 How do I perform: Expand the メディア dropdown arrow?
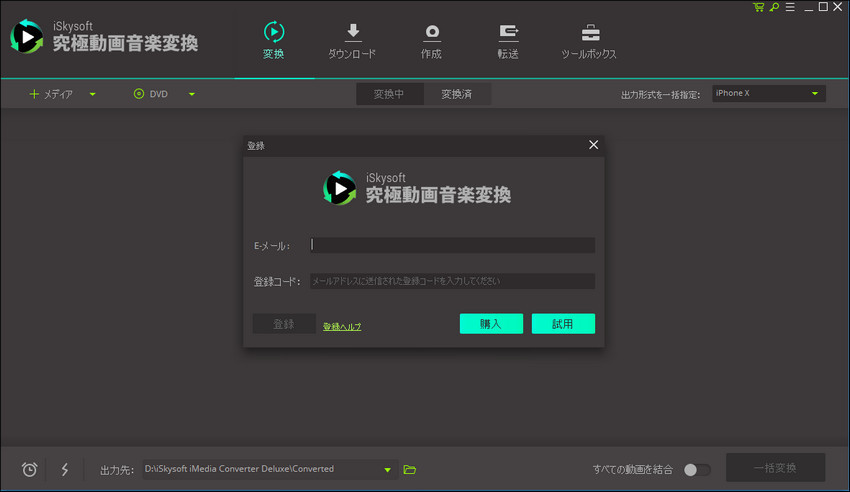(93, 94)
